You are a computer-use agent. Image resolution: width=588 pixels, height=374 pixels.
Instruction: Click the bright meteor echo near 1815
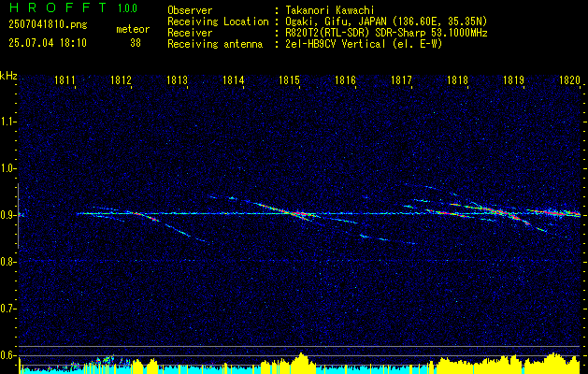coord(294,213)
